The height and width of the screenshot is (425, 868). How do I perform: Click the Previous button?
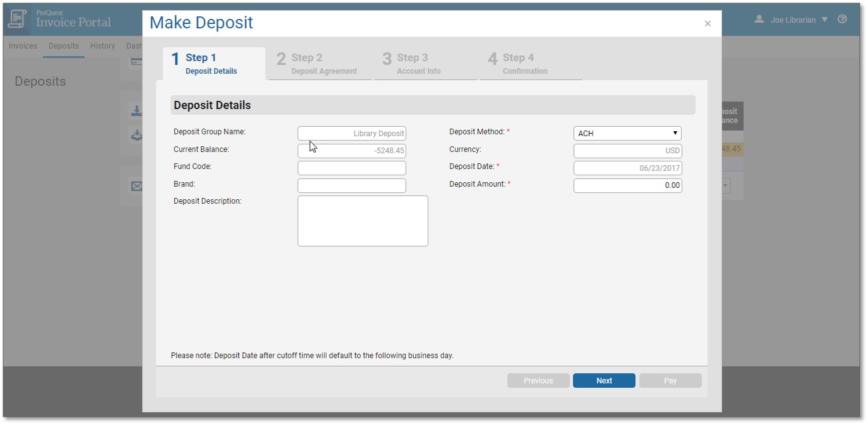tap(538, 381)
